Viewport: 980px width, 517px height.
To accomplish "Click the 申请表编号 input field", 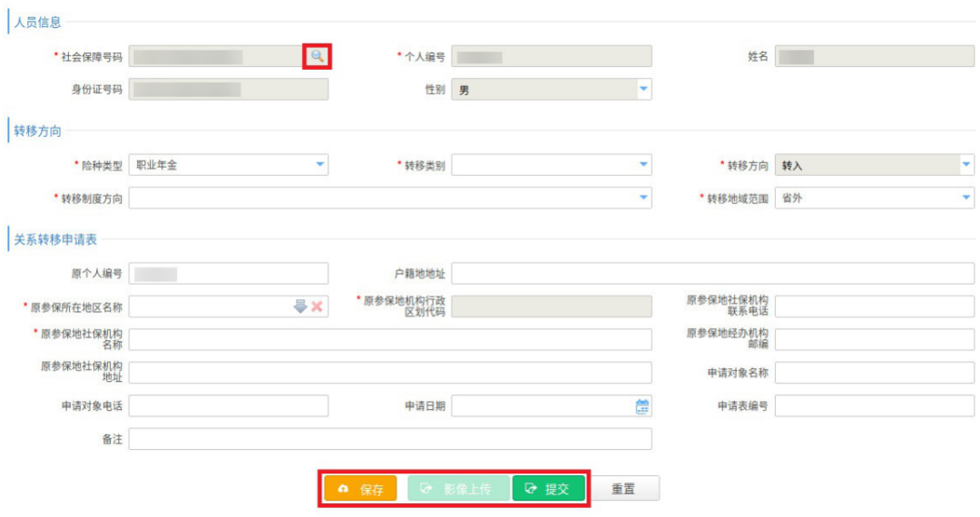I will point(874,405).
